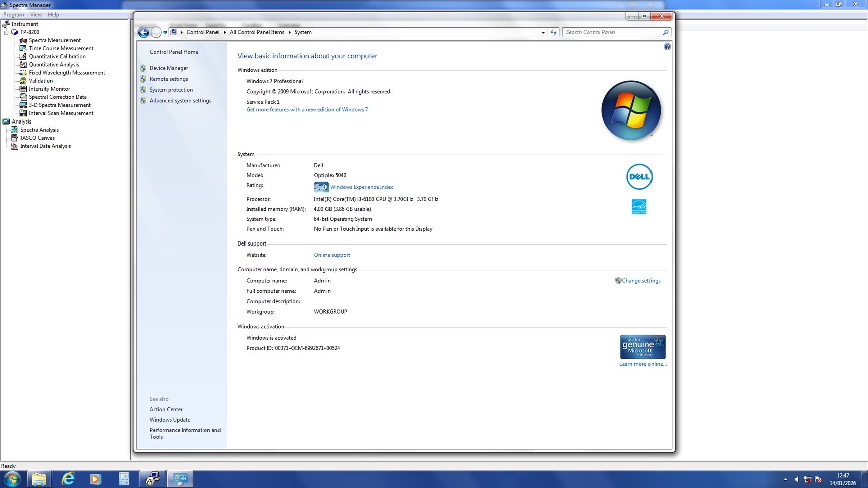Collapse the FP-8200 tree node
Image resolution: width=868 pixels, height=488 pixels.
coord(6,32)
